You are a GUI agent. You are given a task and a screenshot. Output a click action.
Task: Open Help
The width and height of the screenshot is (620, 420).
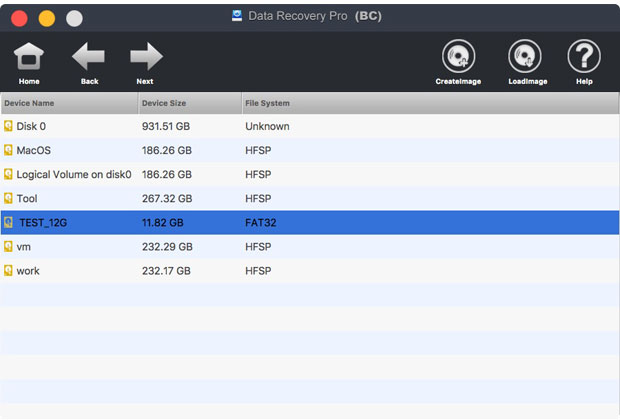coord(584,62)
